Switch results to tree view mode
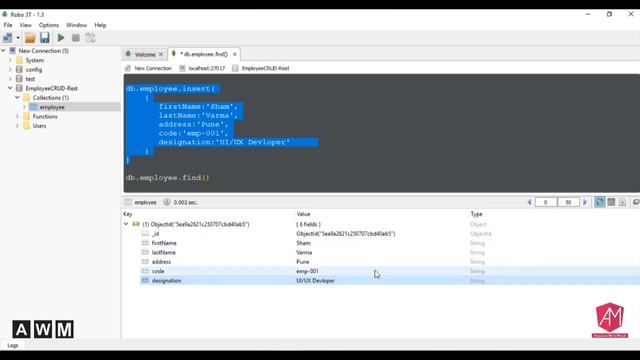 (x=600, y=202)
